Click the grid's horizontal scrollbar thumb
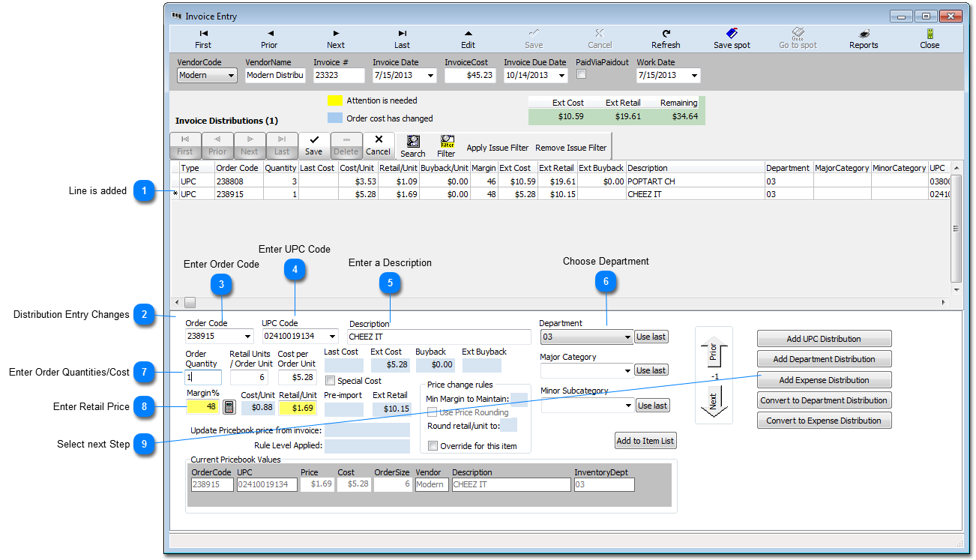Image resolution: width=976 pixels, height=560 pixels. pyautogui.click(x=190, y=302)
